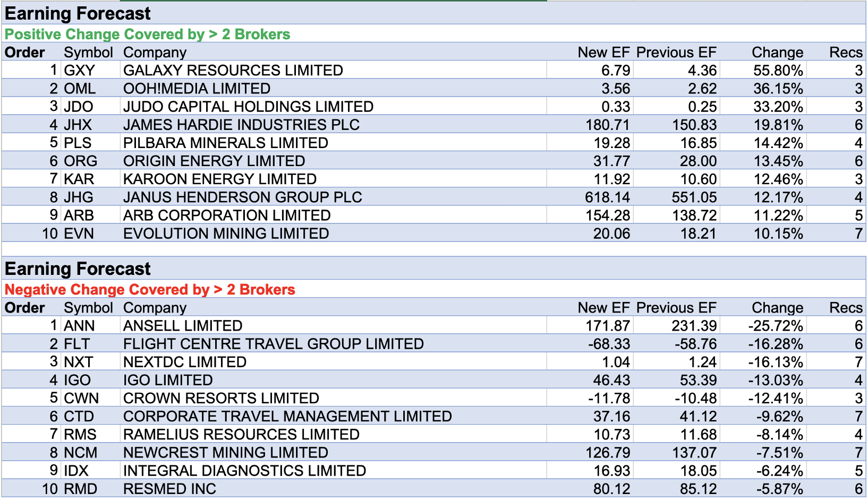The width and height of the screenshot is (868, 501).
Task: Select the FLT symbol cell
Action: coord(77,344)
